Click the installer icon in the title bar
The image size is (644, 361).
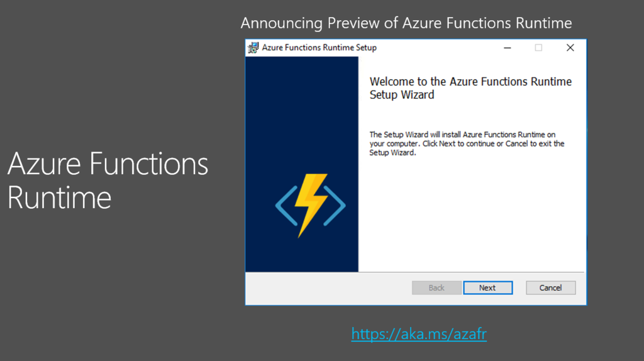[x=253, y=48]
